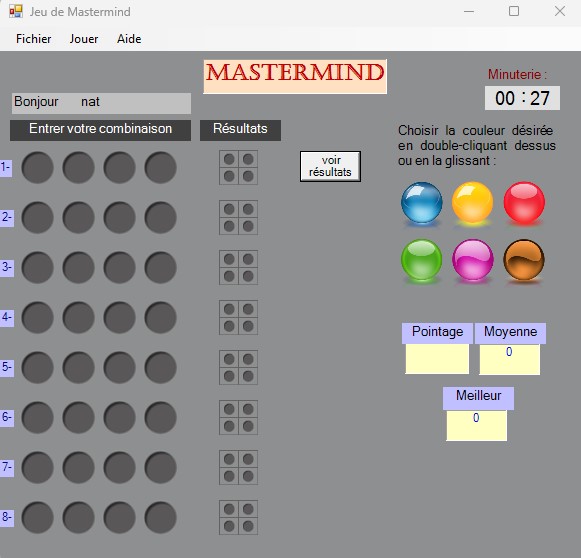Click first peg slot in row 3
The height and width of the screenshot is (558, 581).
click(x=37, y=268)
